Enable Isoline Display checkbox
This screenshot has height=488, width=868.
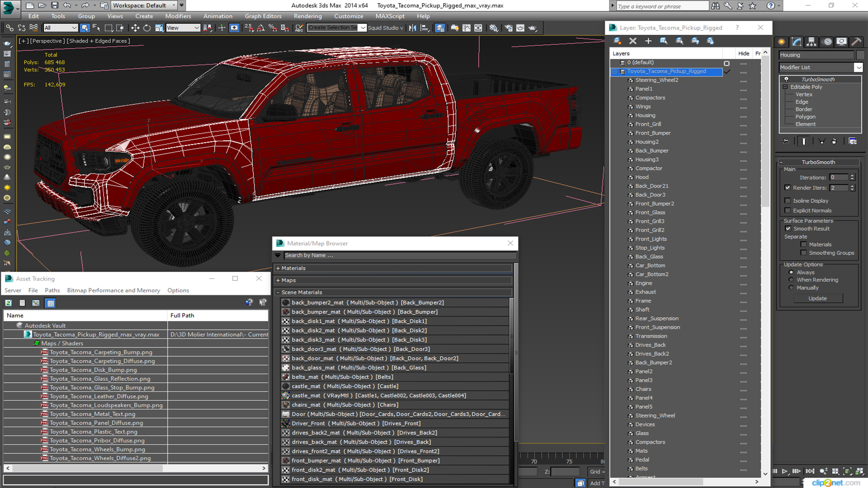[788, 201]
